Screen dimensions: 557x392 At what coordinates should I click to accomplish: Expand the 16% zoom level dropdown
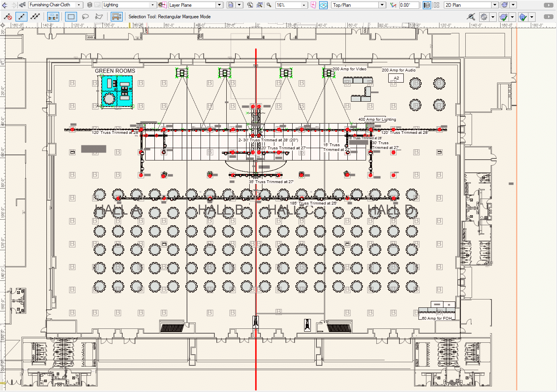pyautogui.click(x=304, y=5)
